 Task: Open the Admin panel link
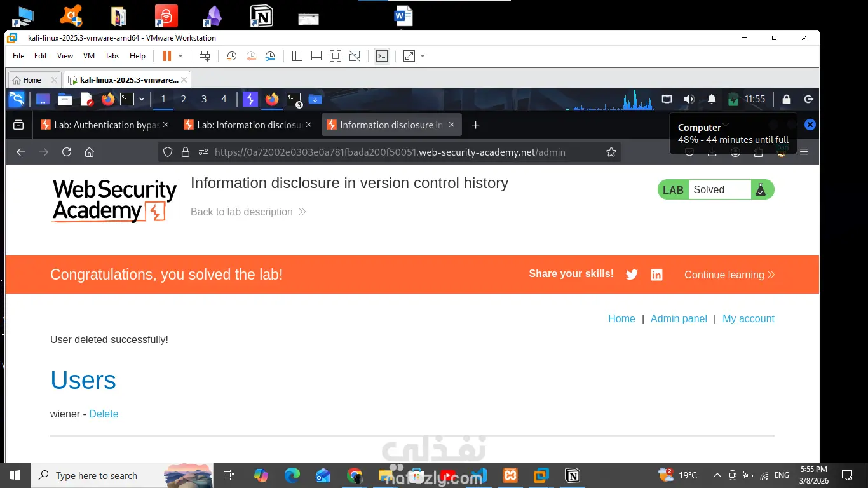click(679, 319)
